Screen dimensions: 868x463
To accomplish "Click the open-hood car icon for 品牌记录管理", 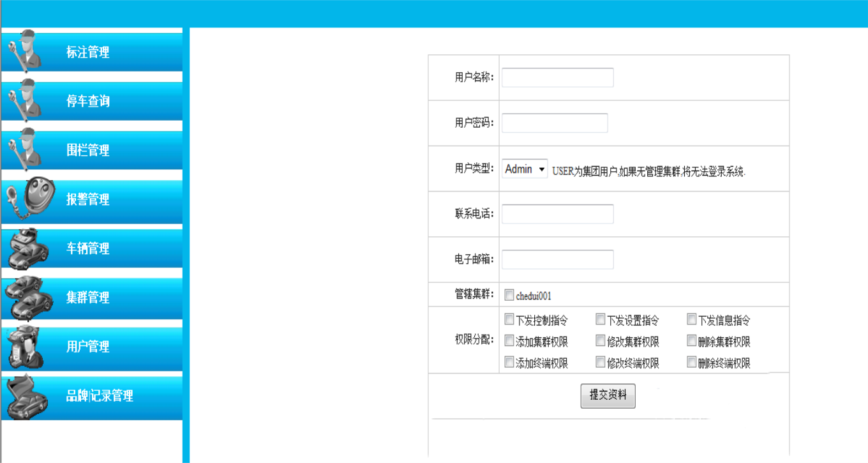I will tap(27, 397).
